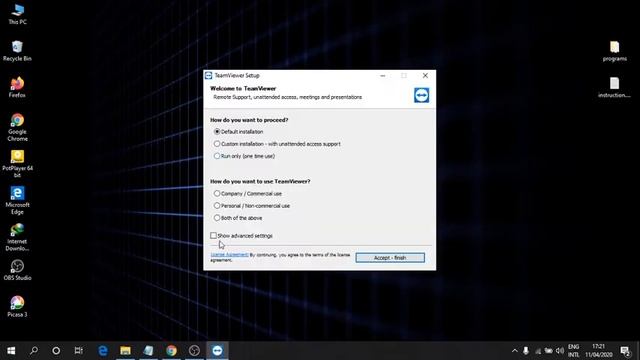Switch to OBS Studio taskbar button
The width and height of the screenshot is (640, 360).
[x=194, y=350]
